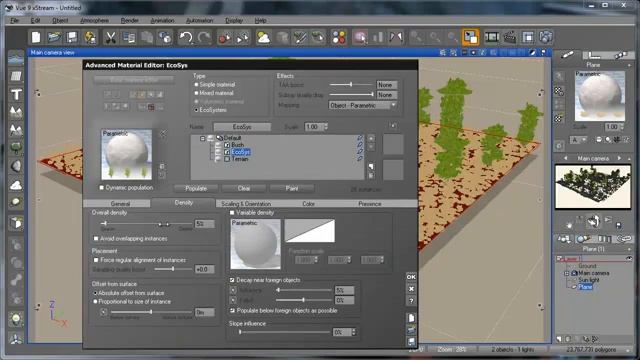Select the Simple material radio button
Screen dimensions: 640x360
tap(196, 84)
